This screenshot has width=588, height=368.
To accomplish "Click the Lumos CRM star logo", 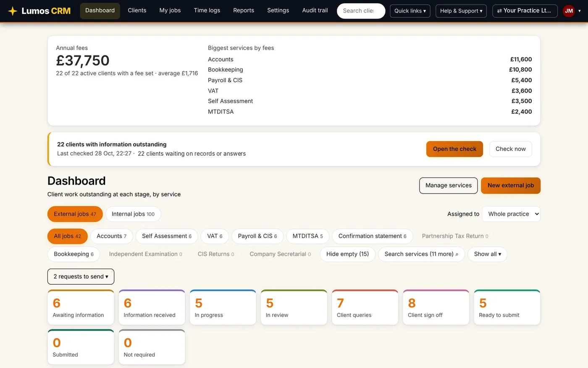I will (13, 11).
